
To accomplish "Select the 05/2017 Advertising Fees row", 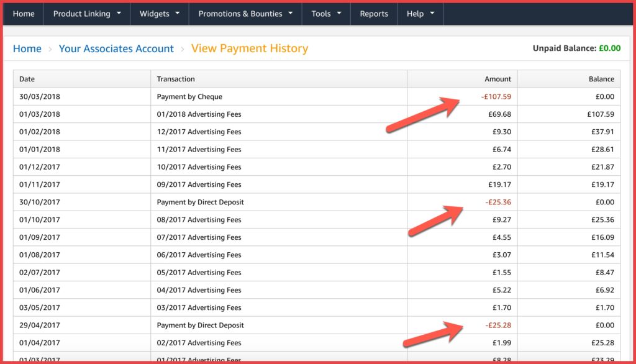I will pos(317,272).
